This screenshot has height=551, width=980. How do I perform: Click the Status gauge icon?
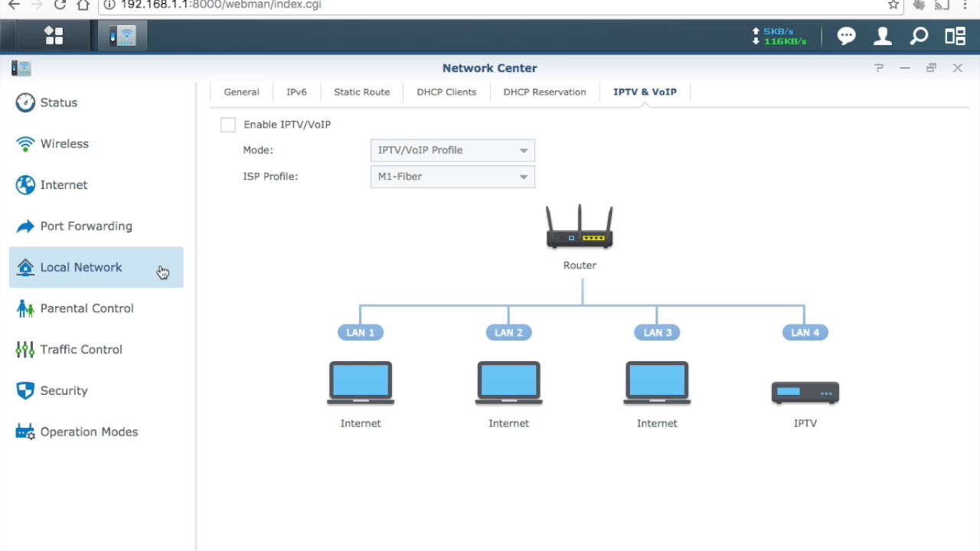(25, 103)
